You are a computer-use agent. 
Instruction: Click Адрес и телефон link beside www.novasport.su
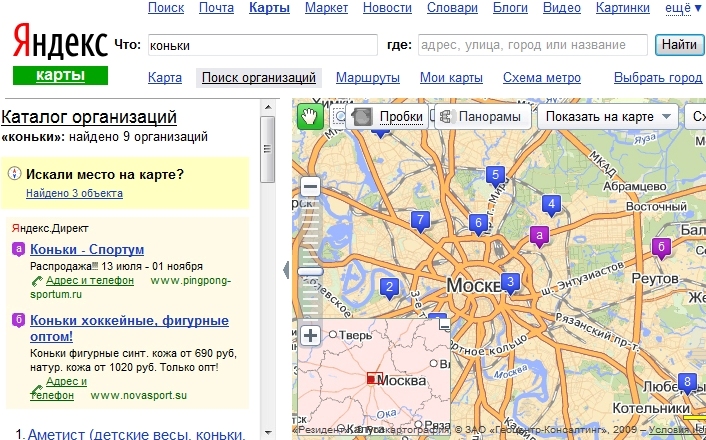(x=59, y=389)
